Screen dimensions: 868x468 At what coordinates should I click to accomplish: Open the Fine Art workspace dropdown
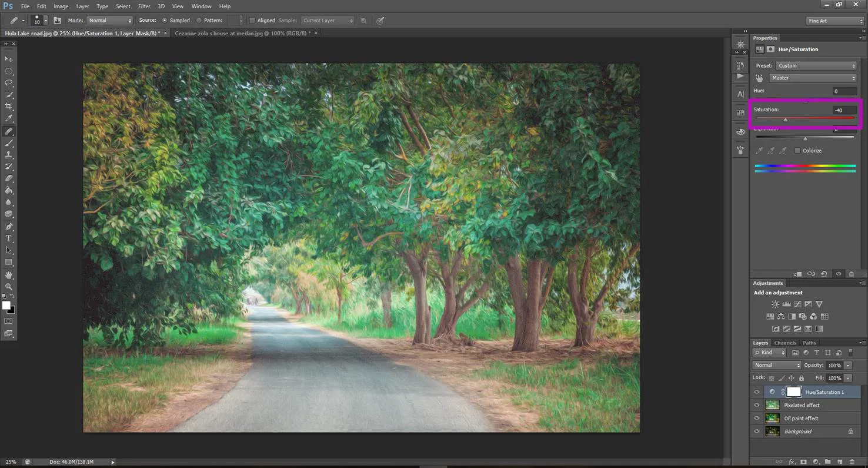click(x=834, y=21)
